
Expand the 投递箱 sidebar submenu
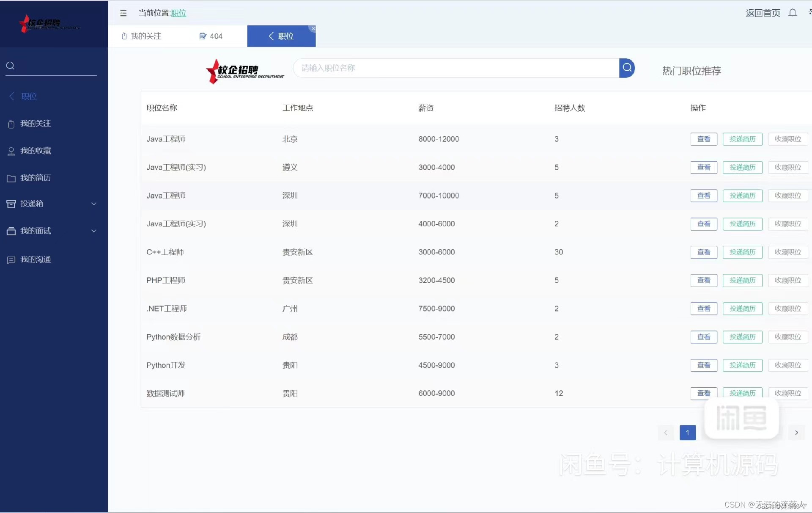tap(93, 204)
